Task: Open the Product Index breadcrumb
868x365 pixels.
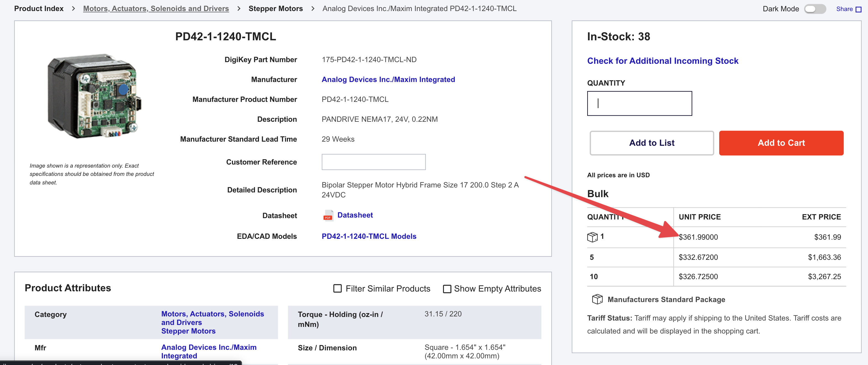Action: pyautogui.click(x=39, y=9)
